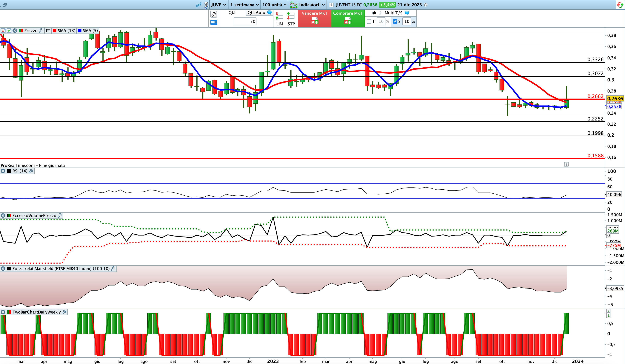
Task: Expand the arrow next to Indicatori
Action: (323, 5)
